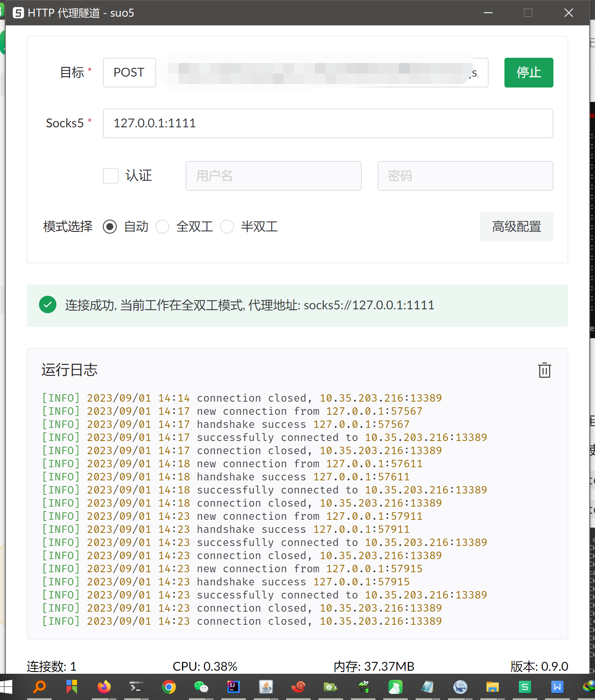Open 高级配置 advanced settings
This screenshot has width=595, height=700.
[x=516, y=227]
